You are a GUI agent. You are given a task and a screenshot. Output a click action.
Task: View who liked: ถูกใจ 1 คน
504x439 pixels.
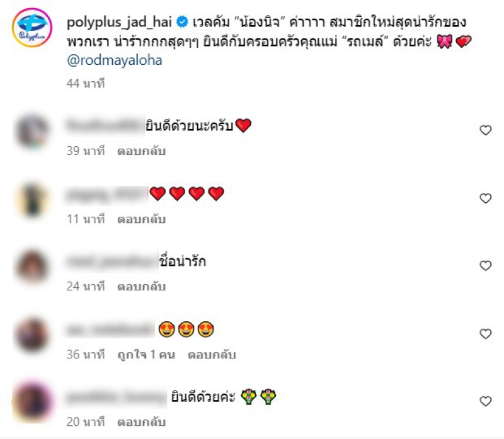(x=146, y=355)
